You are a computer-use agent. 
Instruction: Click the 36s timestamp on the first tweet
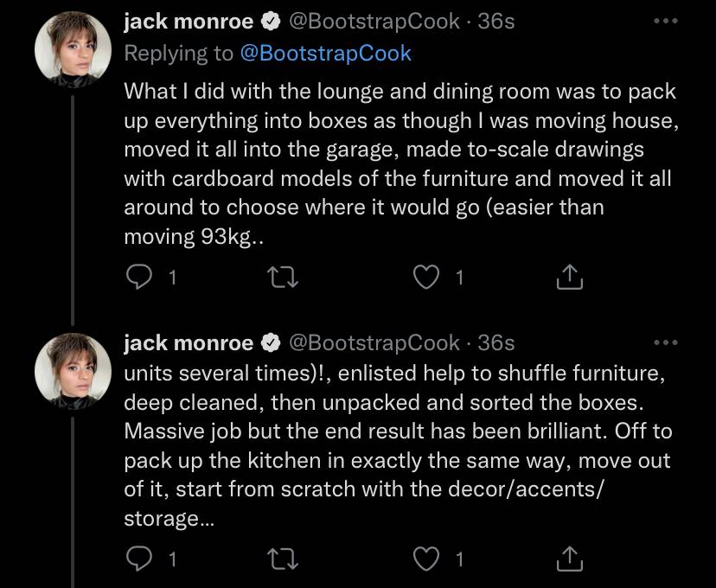click(495, 22)
